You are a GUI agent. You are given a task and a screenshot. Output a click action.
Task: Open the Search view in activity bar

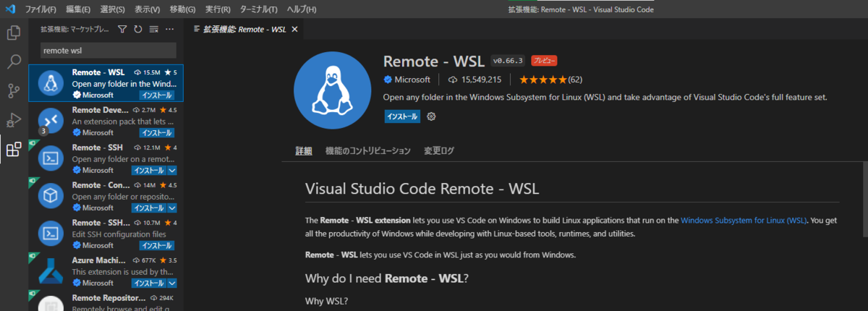13,61
